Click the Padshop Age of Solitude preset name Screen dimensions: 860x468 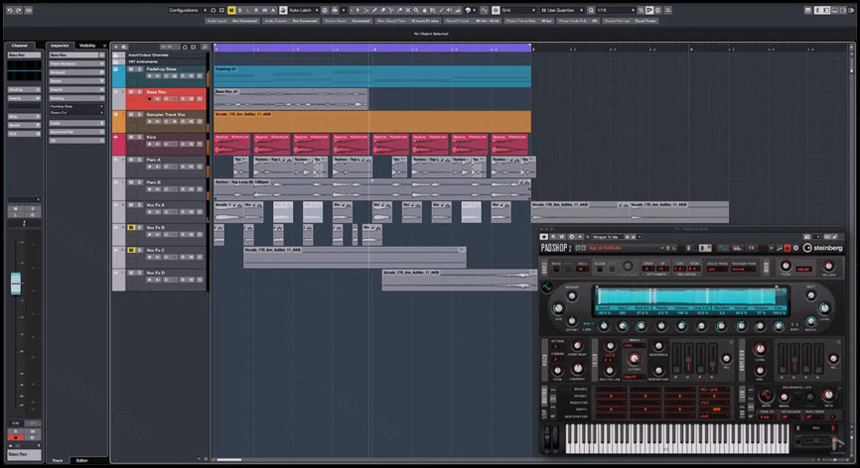605,248
